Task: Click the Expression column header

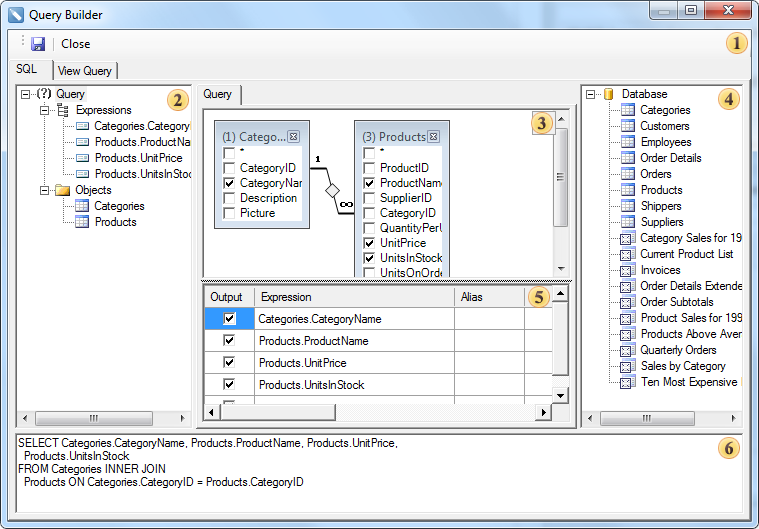Action: click(x=354, y=297)
